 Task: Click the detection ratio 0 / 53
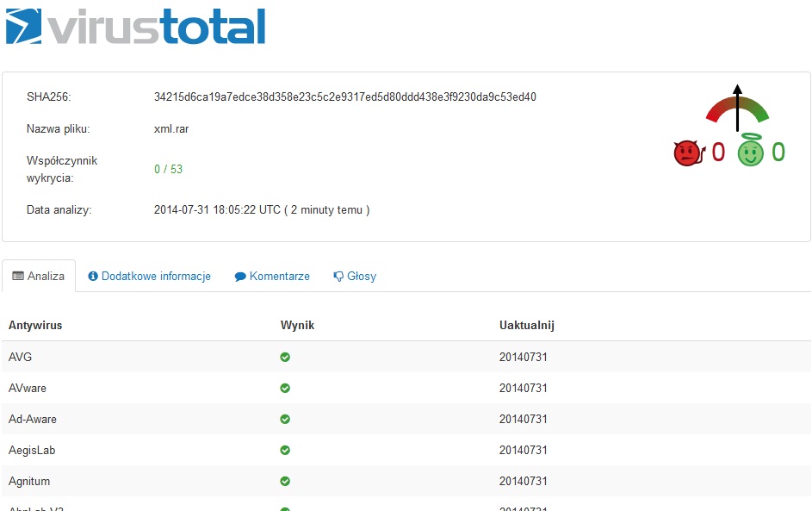(168, 169)
